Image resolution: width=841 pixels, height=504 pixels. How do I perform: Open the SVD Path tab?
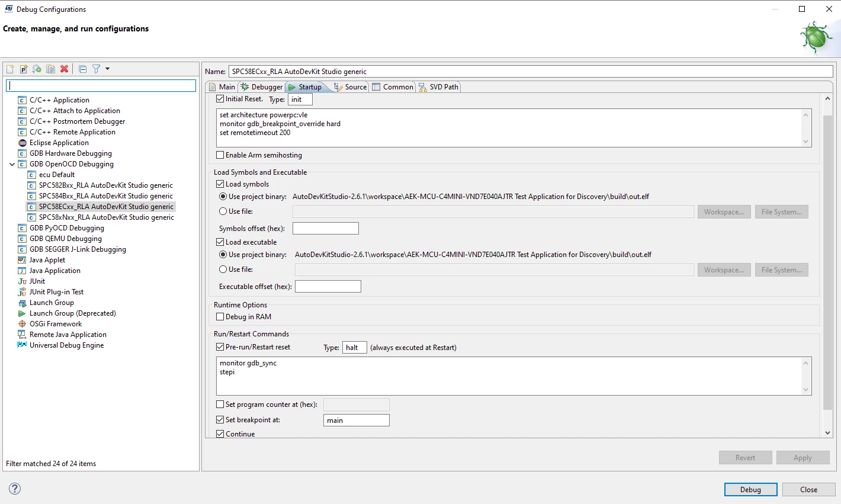click(x=439, y=87)
